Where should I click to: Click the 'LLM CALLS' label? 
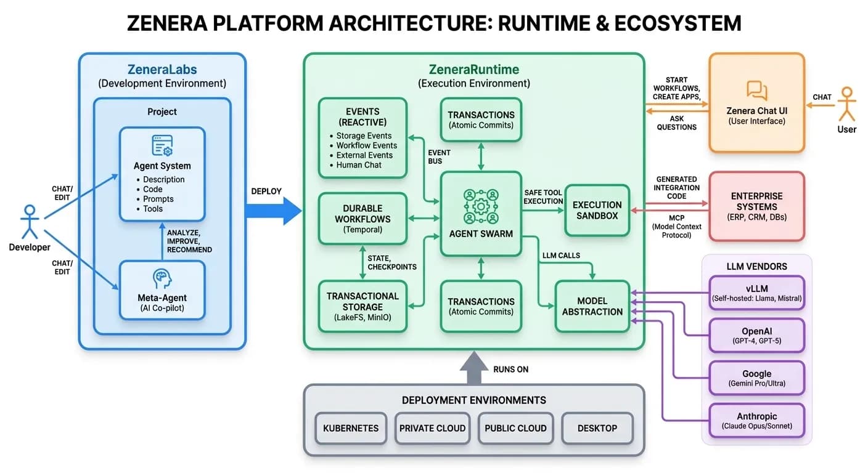click(561, 255)
